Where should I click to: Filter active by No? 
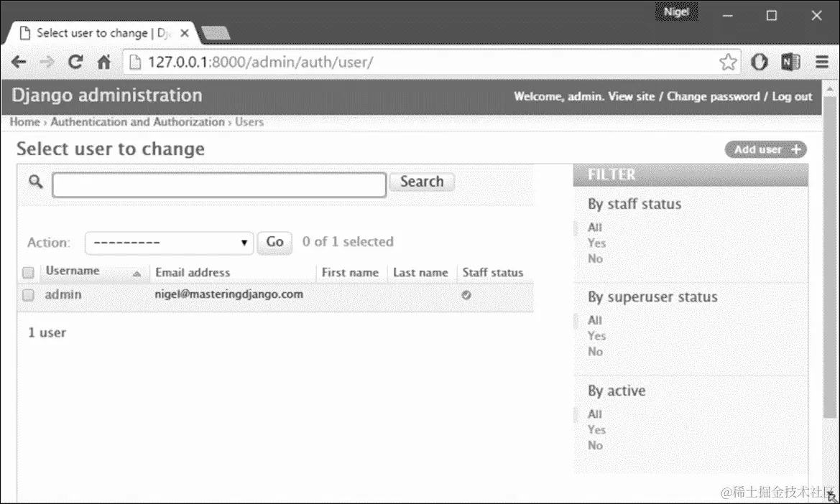pos(595,445)
